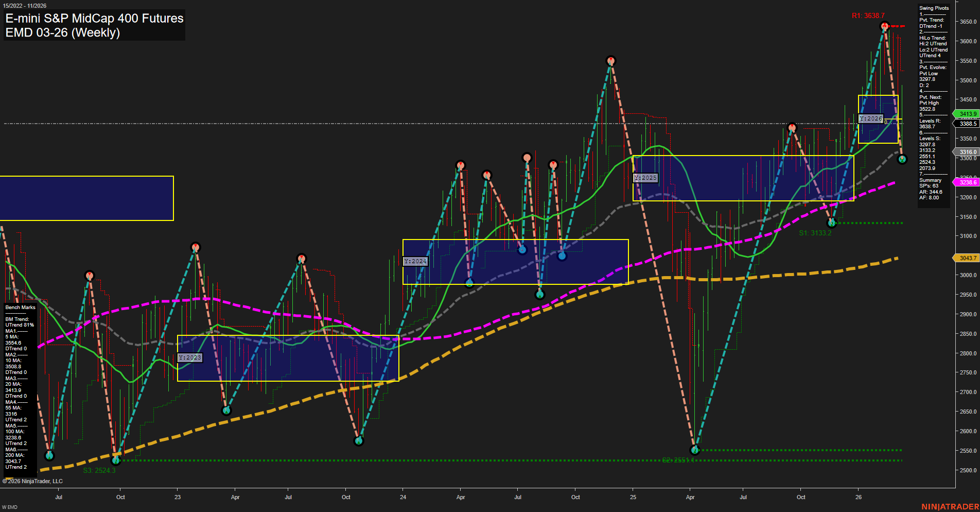
Task: Click the latest swing low pivot near 3300
Action: point(902,160)
